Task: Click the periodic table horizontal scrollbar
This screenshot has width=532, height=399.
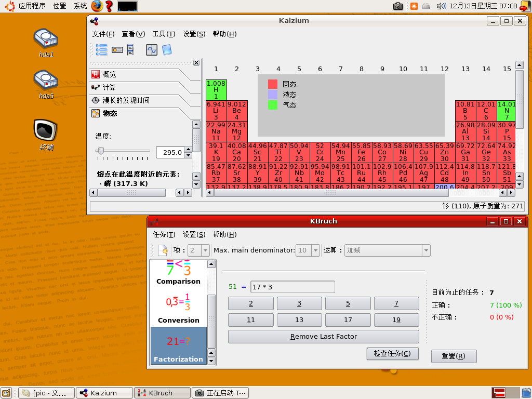Action: tap(331, 193)
